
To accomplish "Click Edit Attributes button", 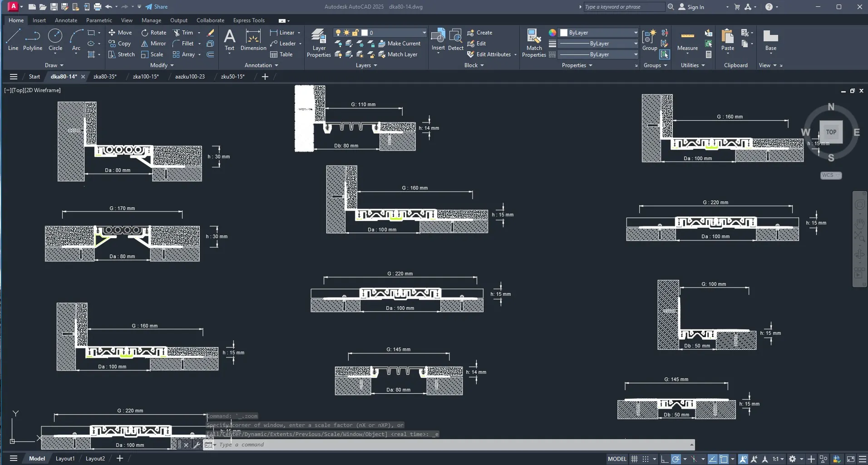I will [489, 54].
